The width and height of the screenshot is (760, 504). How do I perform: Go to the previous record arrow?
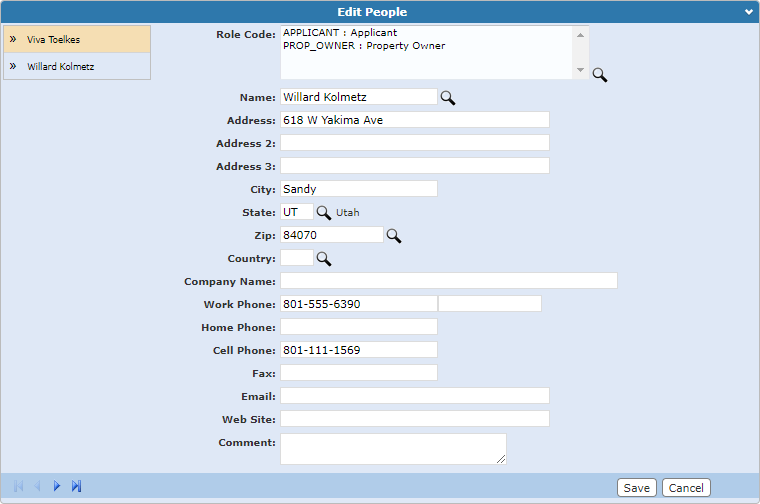click(x=37, y=486)
